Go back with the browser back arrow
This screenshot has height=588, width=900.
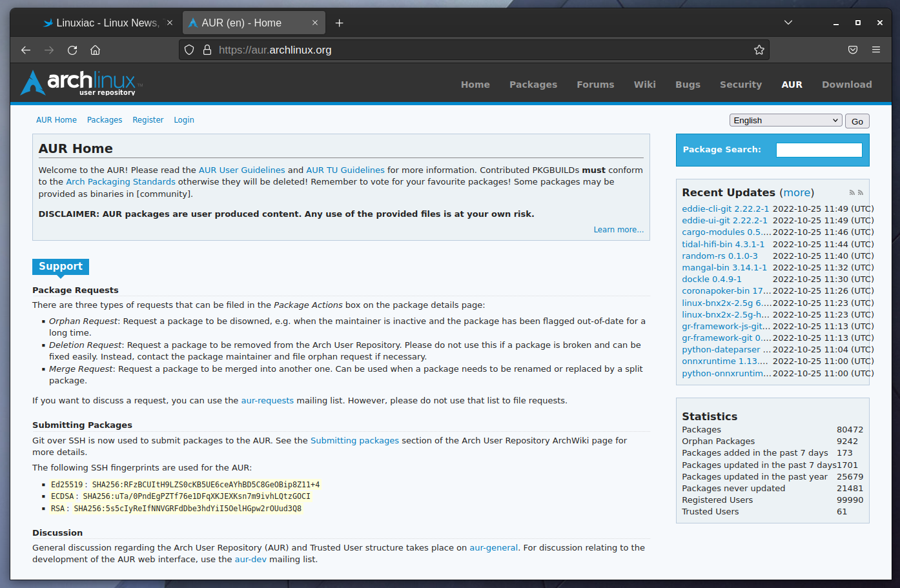point(26,50)
